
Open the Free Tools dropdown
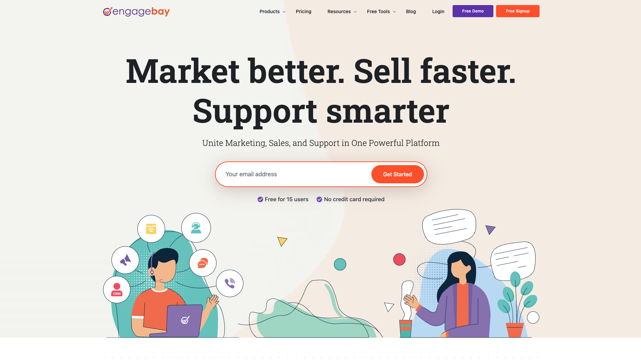381,11
